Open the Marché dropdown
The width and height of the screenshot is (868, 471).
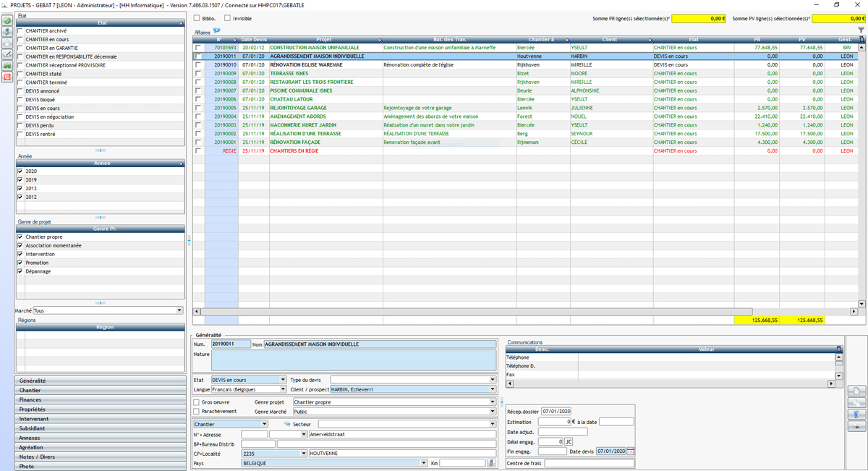click(179, 310)
